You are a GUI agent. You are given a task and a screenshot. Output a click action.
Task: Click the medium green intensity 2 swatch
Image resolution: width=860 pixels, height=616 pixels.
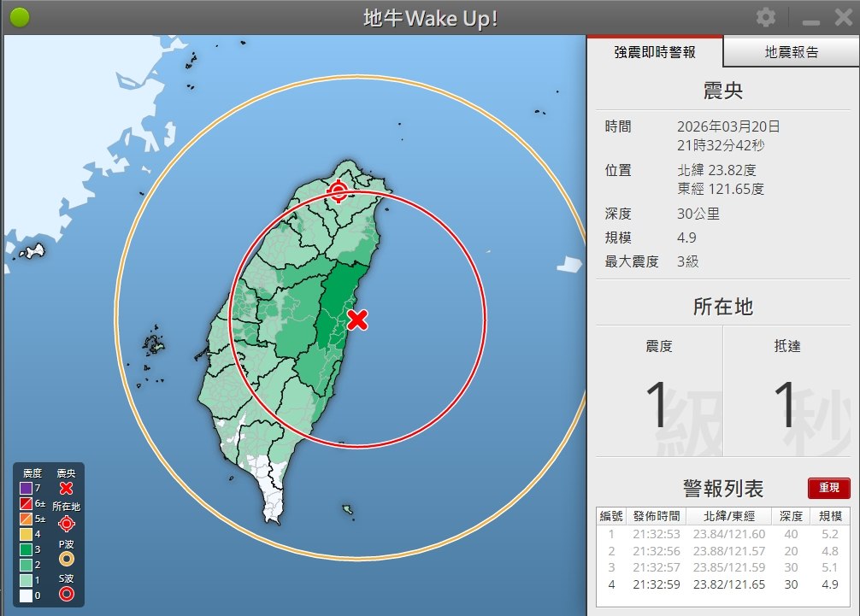pos(26,565)
